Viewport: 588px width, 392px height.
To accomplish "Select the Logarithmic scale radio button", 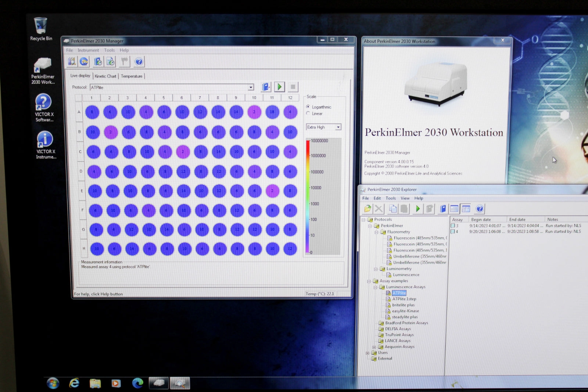I will pos(308,107).
